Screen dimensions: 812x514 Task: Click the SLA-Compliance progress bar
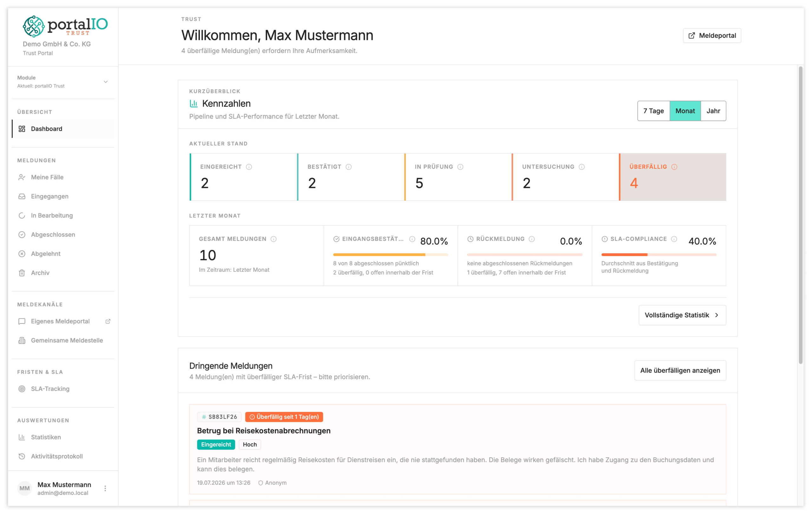(x=658, y=255)
